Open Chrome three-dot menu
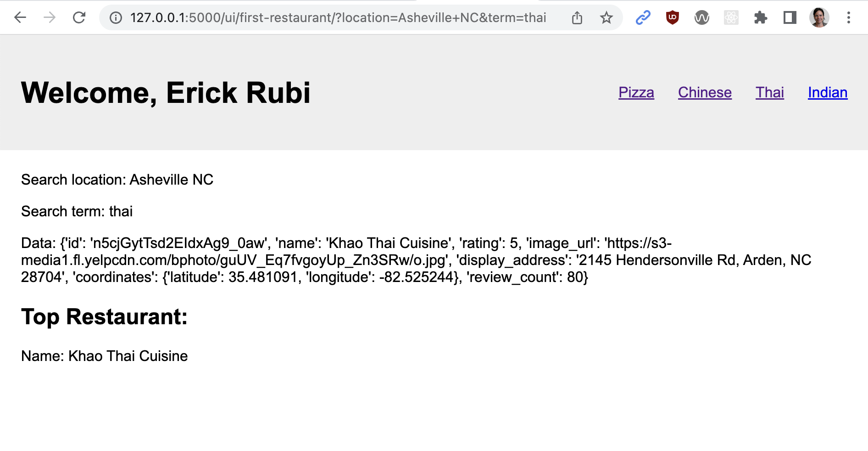868x451 pixels. coord(849,18)
